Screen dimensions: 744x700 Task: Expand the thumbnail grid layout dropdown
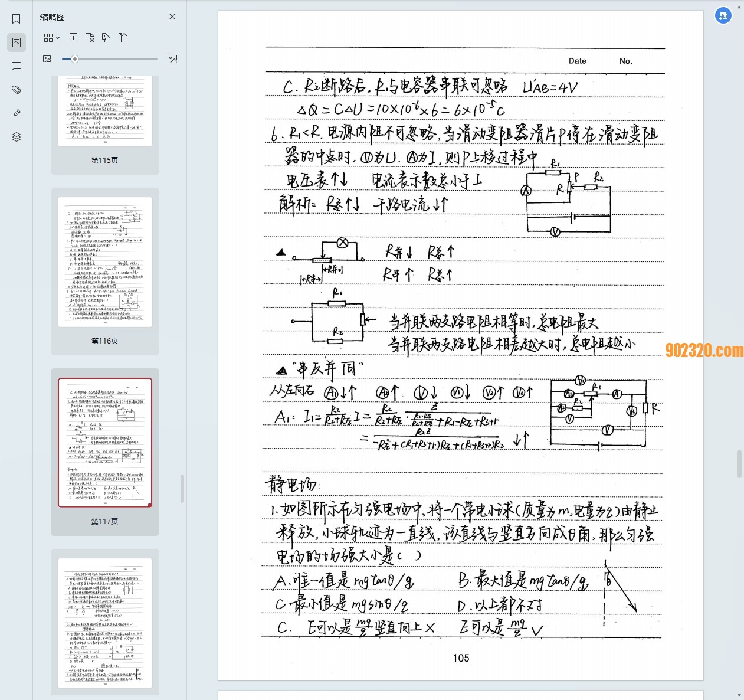51,38
